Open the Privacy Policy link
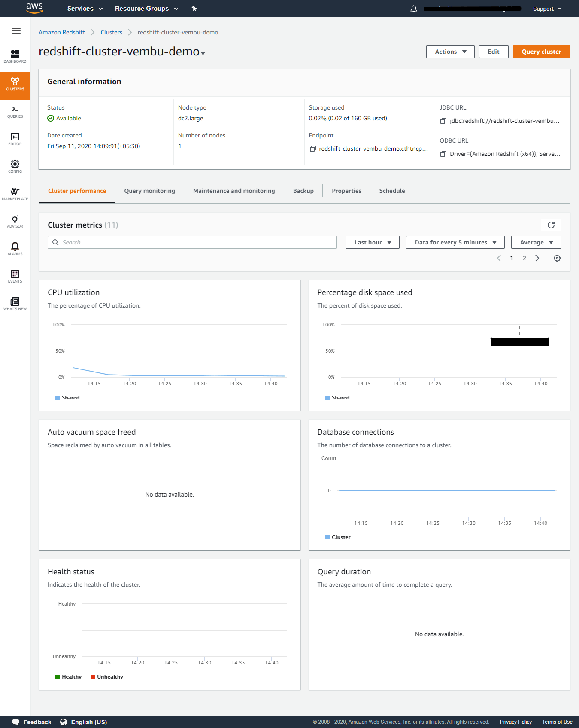This screenshot has height=728, width=579. 516,722
